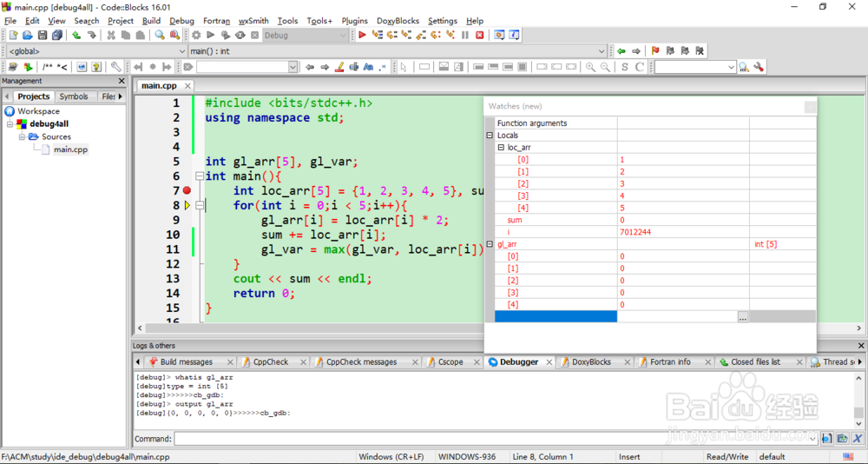Collapse the gl_arr watch node
The width and height of the screenshot is (868, 464).
(x=490, y=244)
